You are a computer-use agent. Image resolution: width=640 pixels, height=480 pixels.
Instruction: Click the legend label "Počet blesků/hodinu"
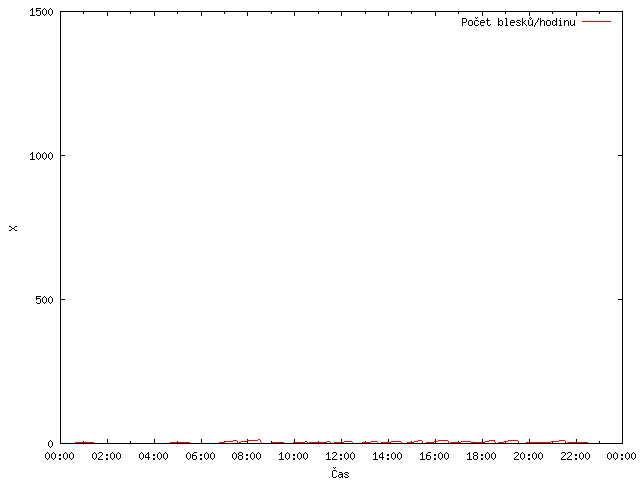click(518, 22)
